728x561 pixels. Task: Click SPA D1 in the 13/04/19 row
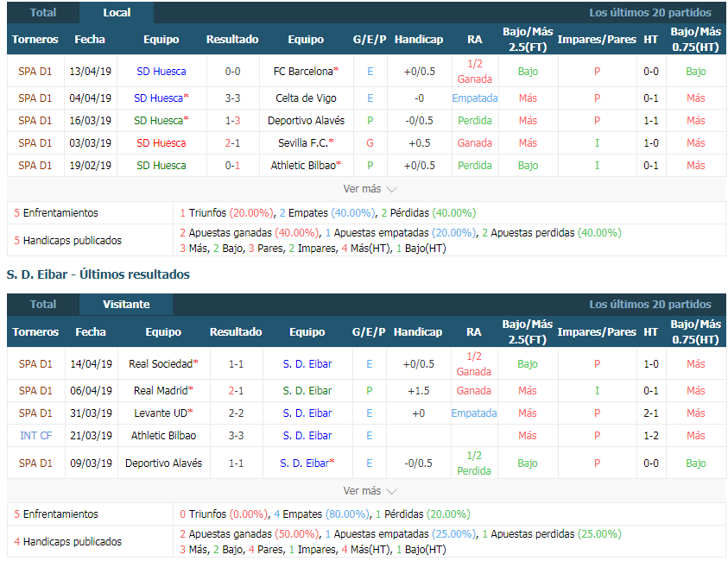tap(35, 72)
